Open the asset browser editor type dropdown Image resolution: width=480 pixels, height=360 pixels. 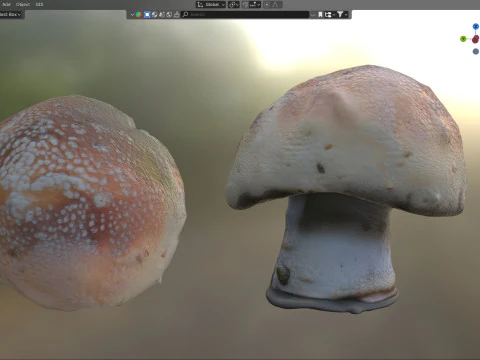coord(132,14)
